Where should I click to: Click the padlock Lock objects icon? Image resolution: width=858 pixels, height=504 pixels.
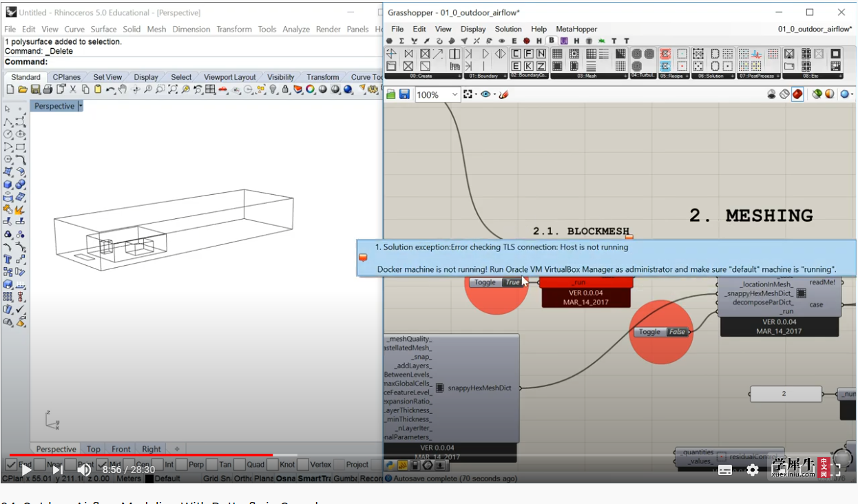tap(286, 90)
